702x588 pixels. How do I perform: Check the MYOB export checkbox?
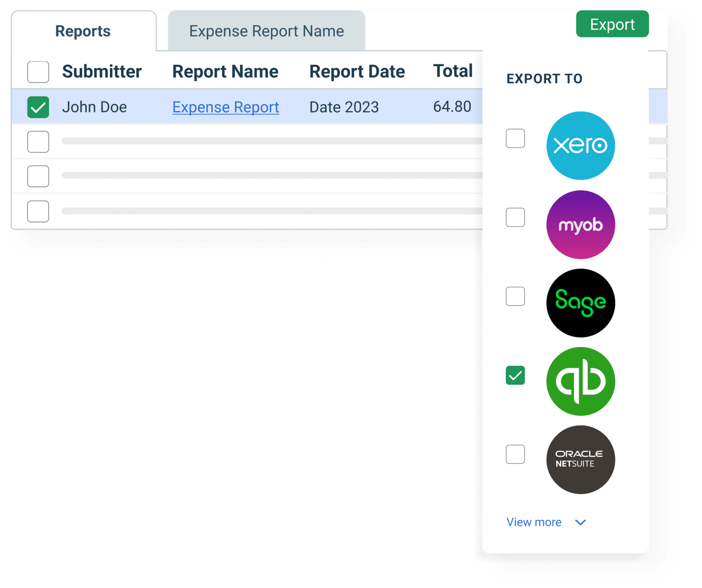tap(515, 217)
